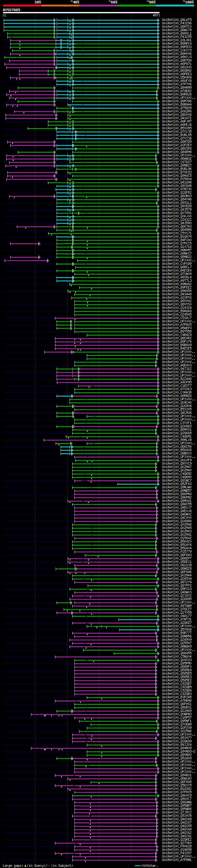Viewport: 197px width, 868px height.
Task: Select hit UniRef100_A9RNZ6
Action: (x=177, y=396)
